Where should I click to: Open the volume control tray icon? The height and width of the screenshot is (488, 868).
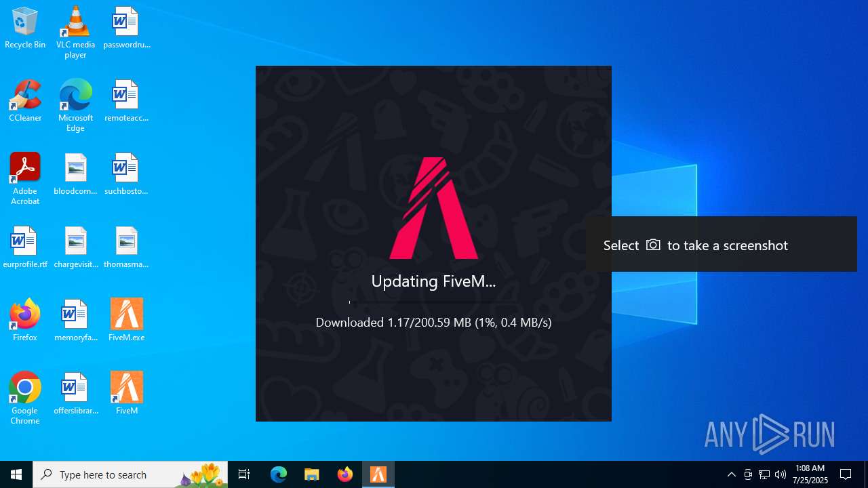click(x=781, y=474)
